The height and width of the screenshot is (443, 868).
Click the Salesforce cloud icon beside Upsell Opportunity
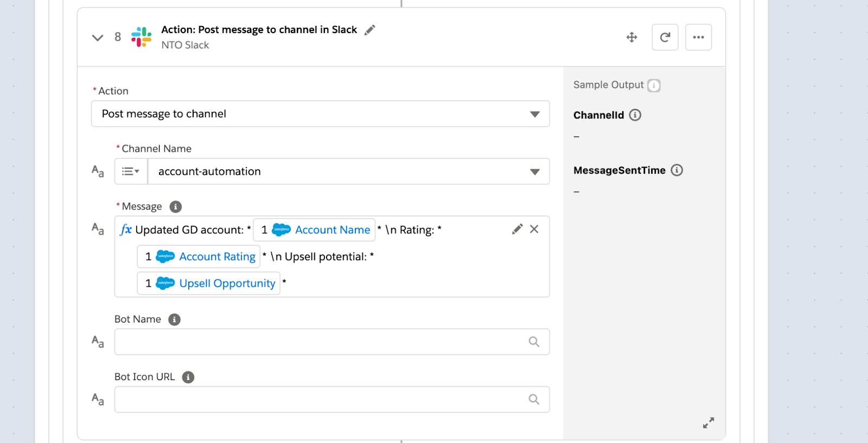(x=165, y=283)
